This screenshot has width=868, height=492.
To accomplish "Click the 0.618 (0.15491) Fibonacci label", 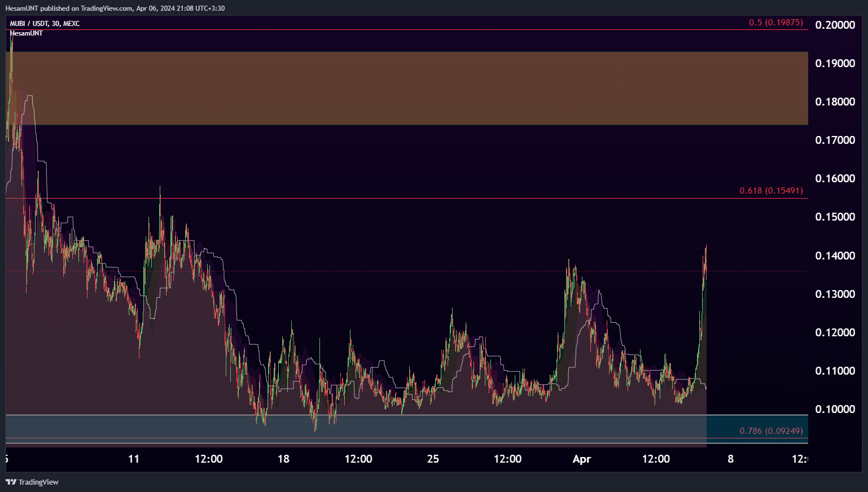I will click(771, 191).
